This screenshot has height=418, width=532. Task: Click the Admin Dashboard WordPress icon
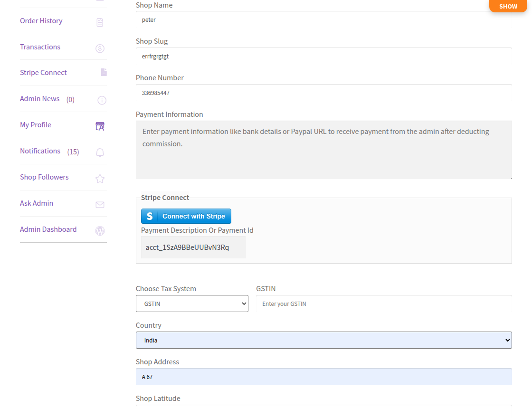tap(100, 231)
